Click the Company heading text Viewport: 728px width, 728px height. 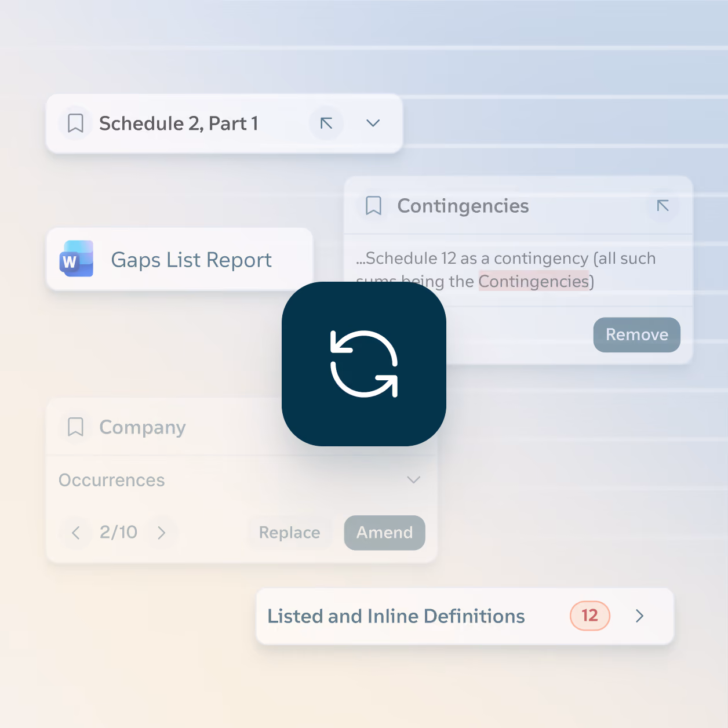143,427
